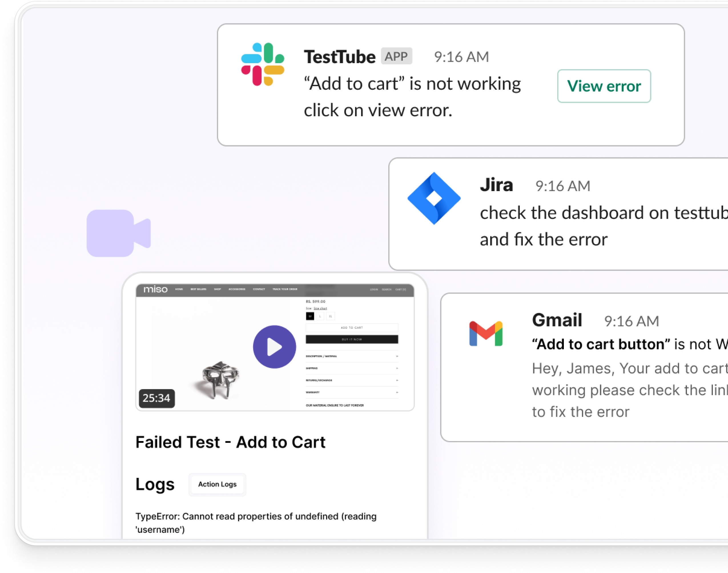
Task: Click the 9:16 AM time on TestTube message
Action: [461, 57]
